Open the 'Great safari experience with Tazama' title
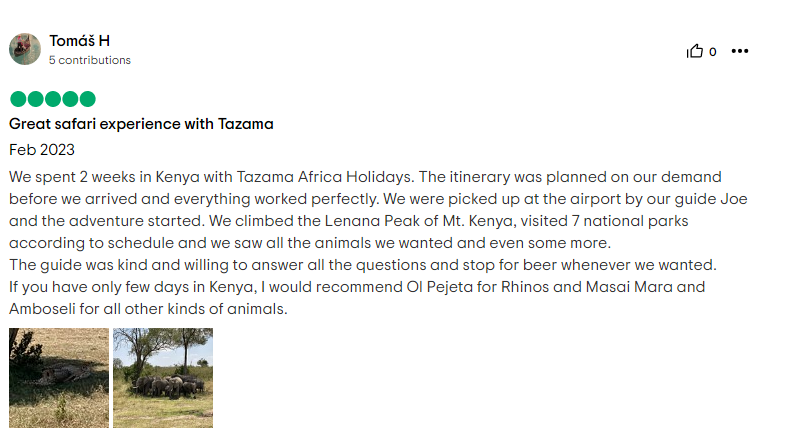Viewport: 795px width, 440px height. 141,124
